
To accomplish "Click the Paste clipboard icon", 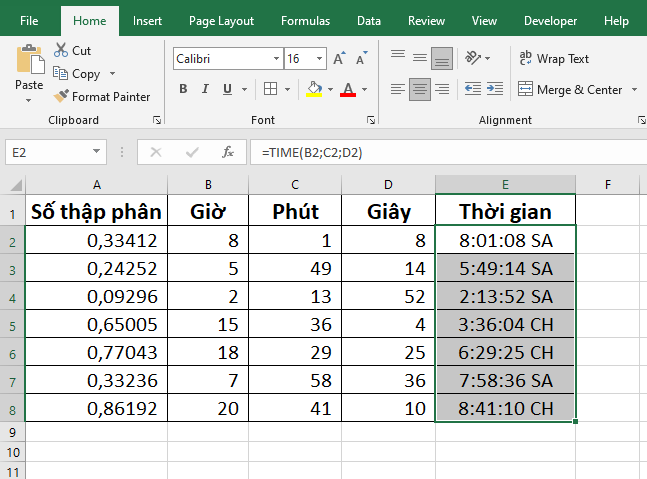I will pos(29,62).
